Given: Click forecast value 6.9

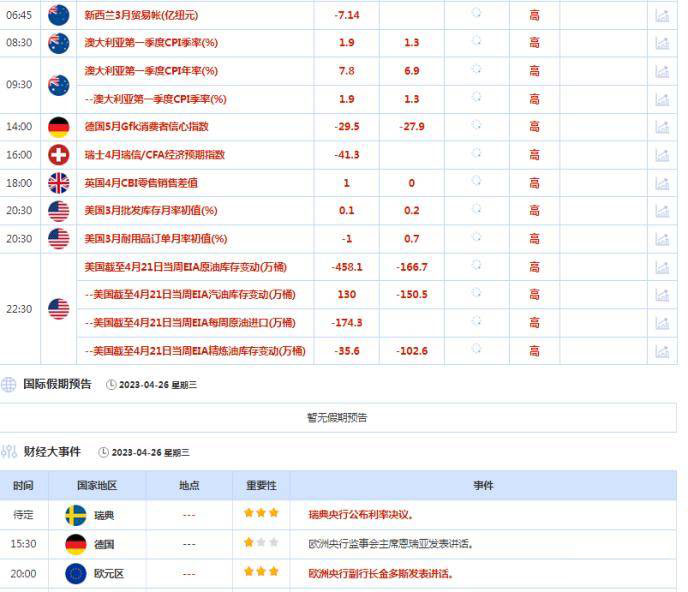Looking at the screenshot, I should [412, 71].
